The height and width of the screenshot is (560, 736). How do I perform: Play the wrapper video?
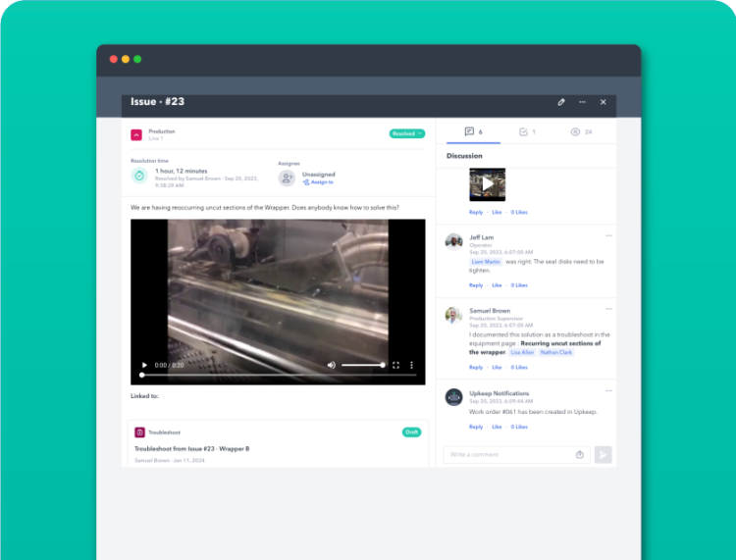coord(145,365)
